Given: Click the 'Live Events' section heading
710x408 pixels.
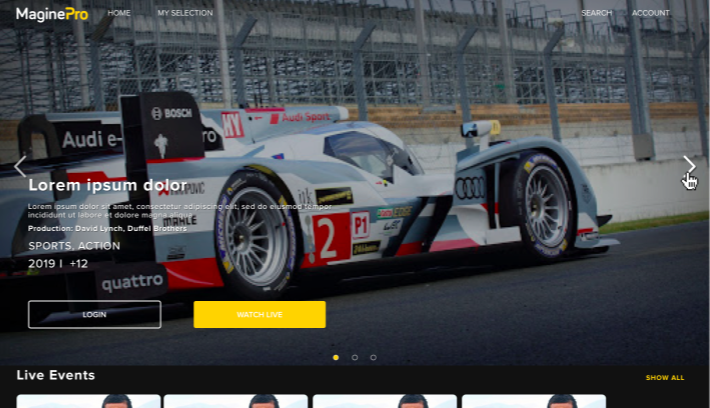Looking at the screenshot, I should click(x=56, y=375).
